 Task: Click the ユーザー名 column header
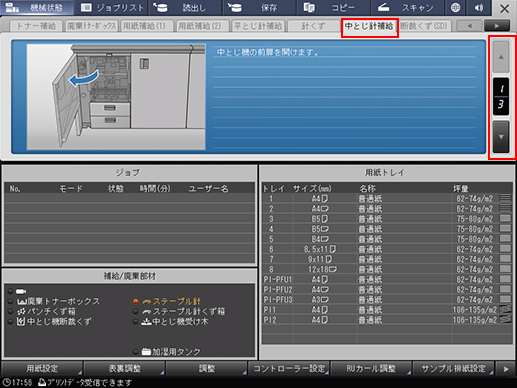pyautogui.click(x=208, y=189)
